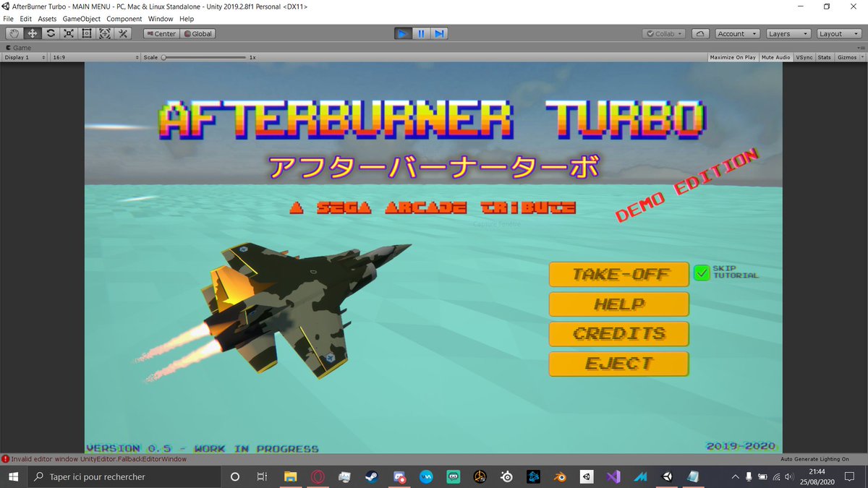Viewport: 868px width, 488px height.
Task: Toggle VSync in Game view
Action: pos(804,57)
